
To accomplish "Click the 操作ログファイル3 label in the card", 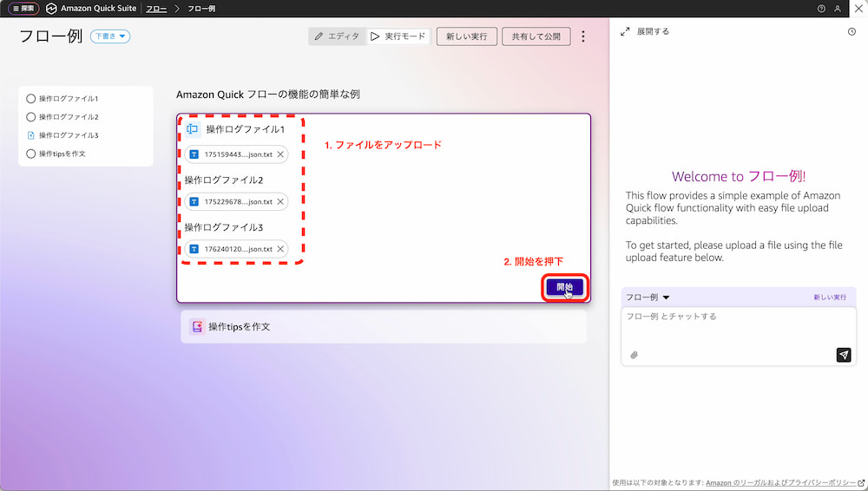I will click(224, 227).
